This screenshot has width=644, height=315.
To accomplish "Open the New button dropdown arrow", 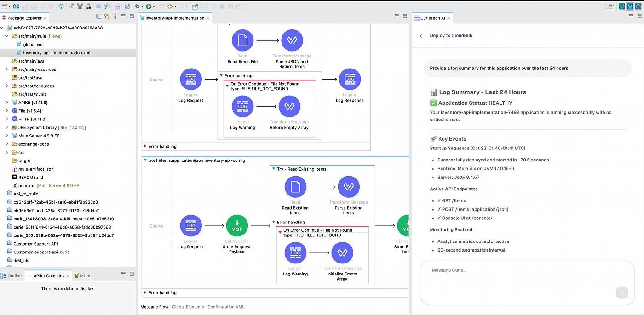I will pyautogui.click(x=10, y=7).
